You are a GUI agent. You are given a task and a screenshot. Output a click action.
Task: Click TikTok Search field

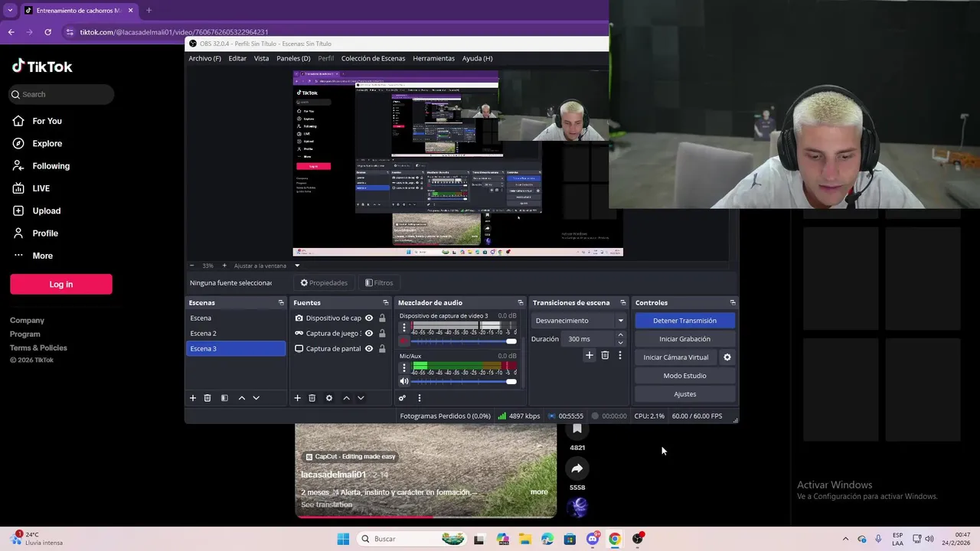pos(61,94)
